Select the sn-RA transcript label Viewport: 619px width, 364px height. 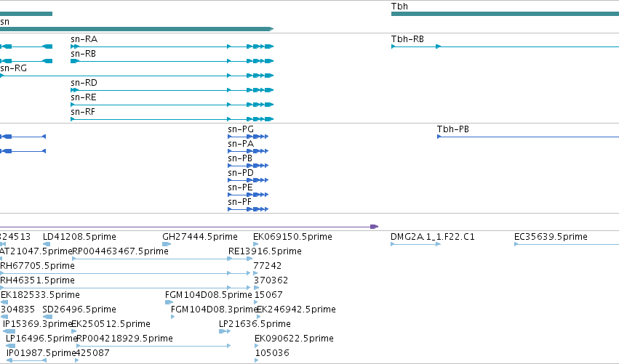coord(84,39)
